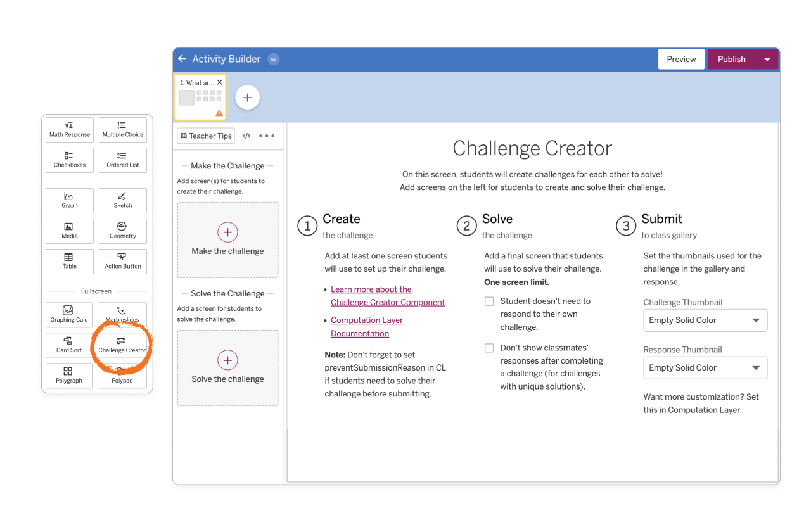This screenshot has width=811, height=532.
Task: Open the Response Thumbnail dropdown
Action: pyautogui.click(x=705, y=367)
